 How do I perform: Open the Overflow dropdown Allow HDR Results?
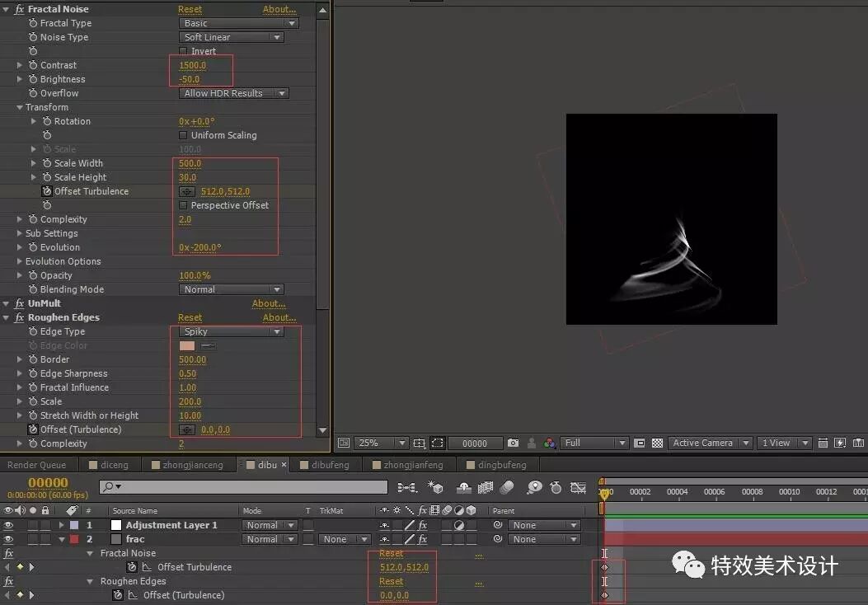[x=233, y=93]
